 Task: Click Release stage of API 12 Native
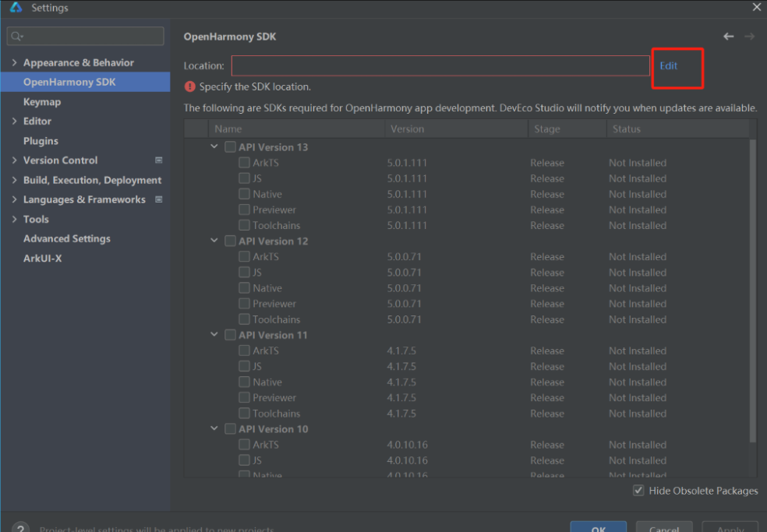tap(547, 288)
